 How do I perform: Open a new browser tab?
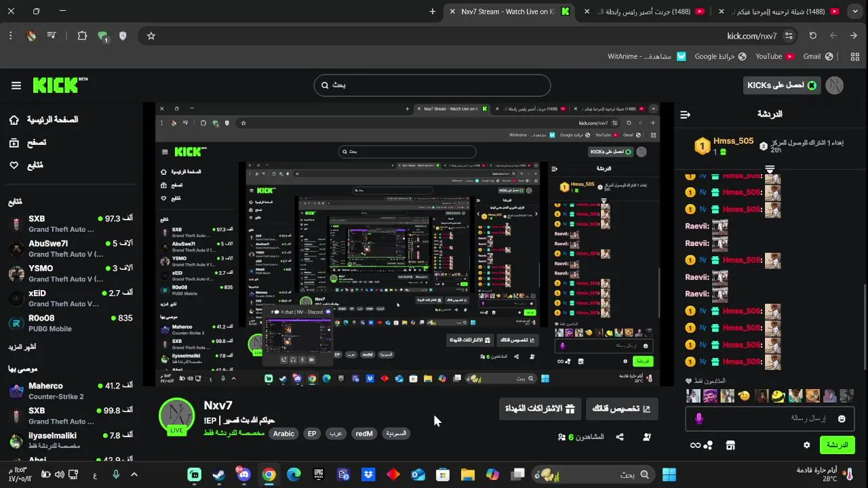[433, 12]
